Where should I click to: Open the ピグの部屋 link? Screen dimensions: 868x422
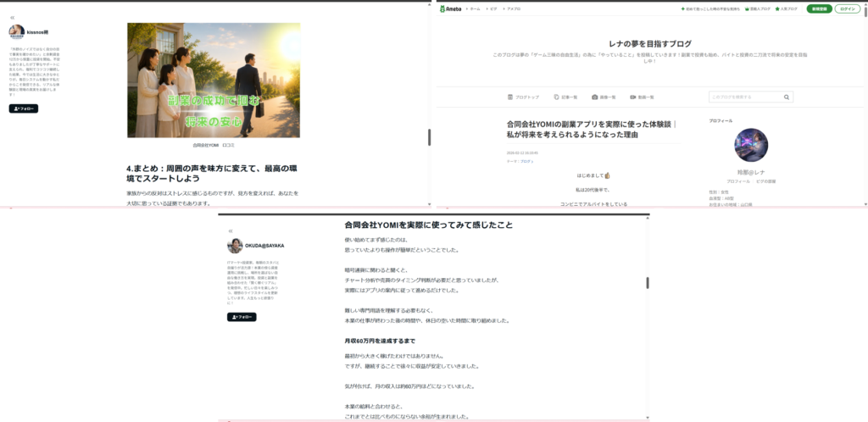pos(766,181)
